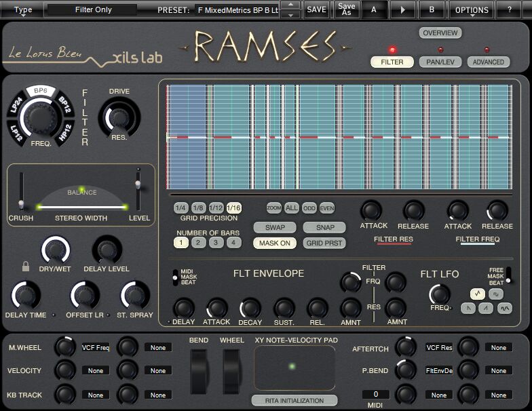Click the DELAY TIME knob

coord(26,295)
